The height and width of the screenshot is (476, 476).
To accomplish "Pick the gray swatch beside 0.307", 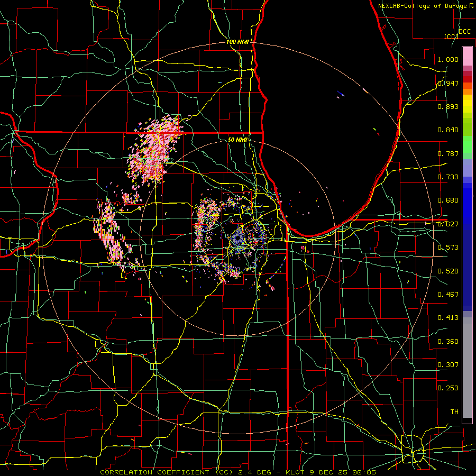I will pos(467,368).
